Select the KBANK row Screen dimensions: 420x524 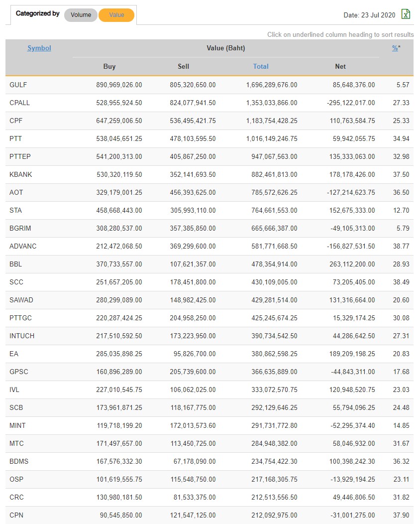pos(21,174)
